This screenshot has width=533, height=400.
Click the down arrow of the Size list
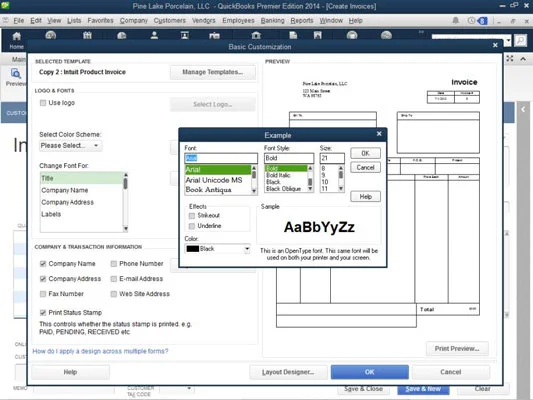pos(341,189)
